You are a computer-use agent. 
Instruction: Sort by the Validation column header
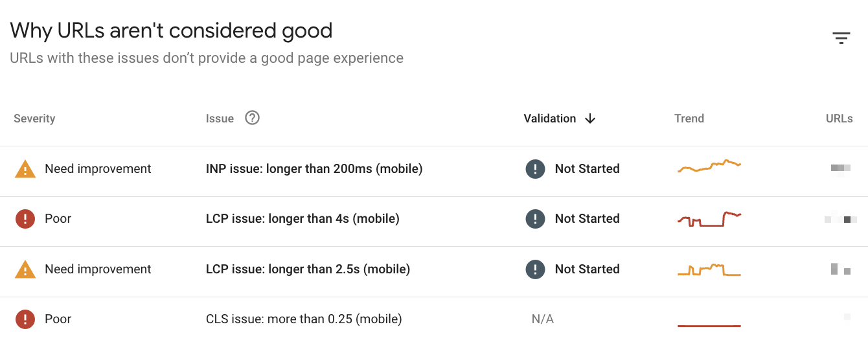tap(550, 119)
